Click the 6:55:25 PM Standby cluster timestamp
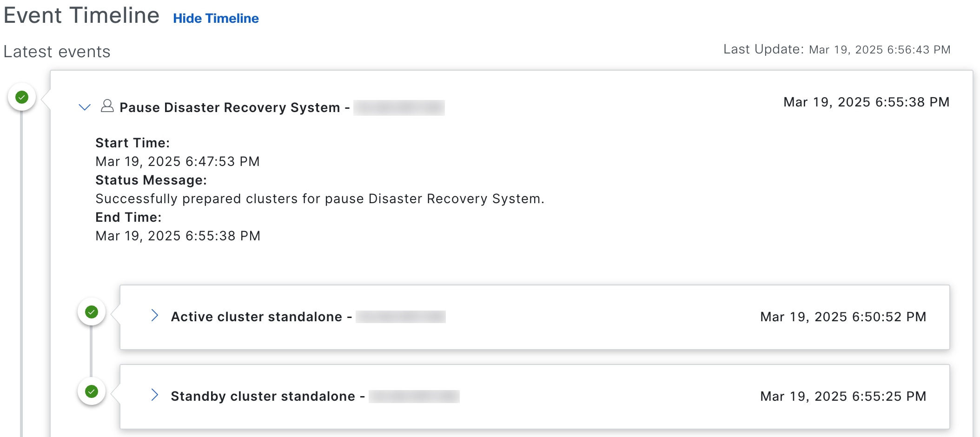Image resolution: width=980 pixels, height=437 pixels. (x=843, y=397)
